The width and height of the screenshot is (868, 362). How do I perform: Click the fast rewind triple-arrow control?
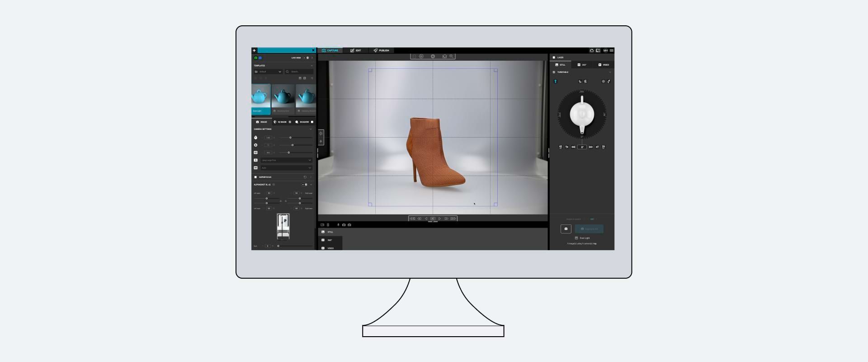click(x=412, y=219)
